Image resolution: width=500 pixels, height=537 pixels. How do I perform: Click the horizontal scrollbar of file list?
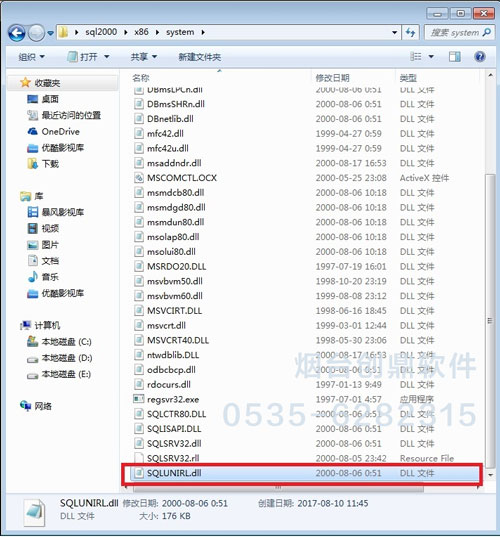click(x=278, y=487)
